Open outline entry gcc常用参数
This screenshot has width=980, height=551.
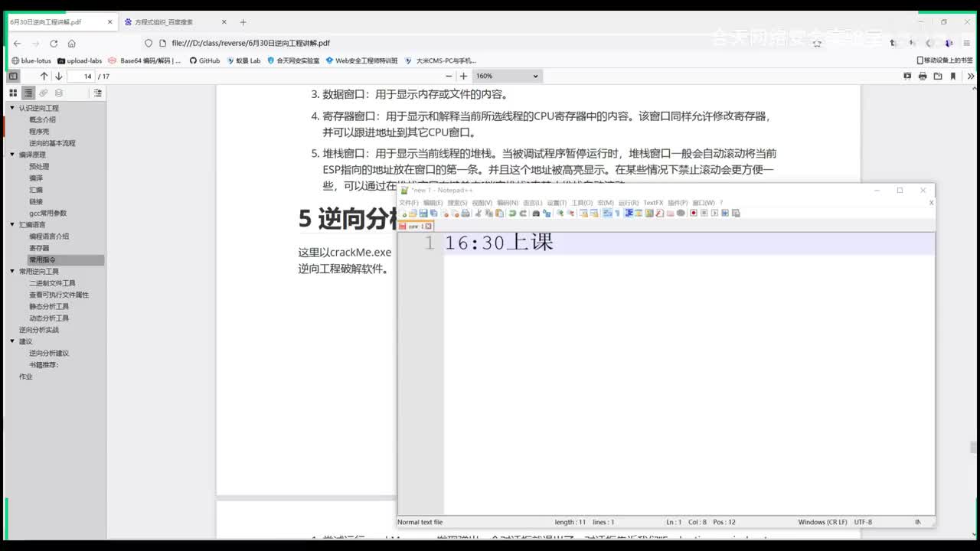click(x=47, y=213)
